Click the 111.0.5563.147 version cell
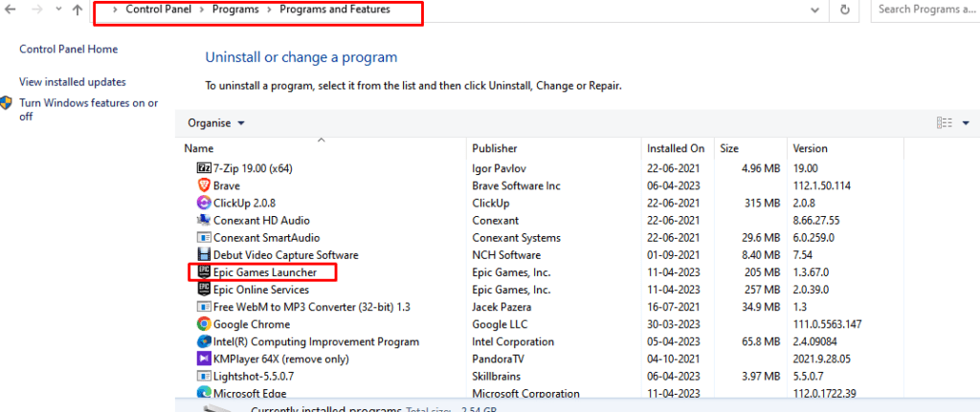Screen dimensions: 980x412 pyautogui.click(x=827, y=324)
